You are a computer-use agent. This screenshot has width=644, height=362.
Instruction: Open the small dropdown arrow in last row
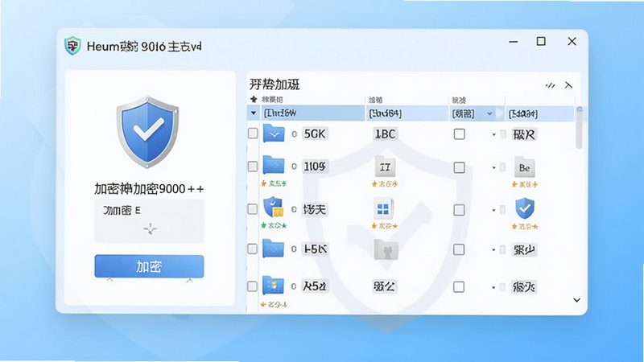(x=493, y=287)
